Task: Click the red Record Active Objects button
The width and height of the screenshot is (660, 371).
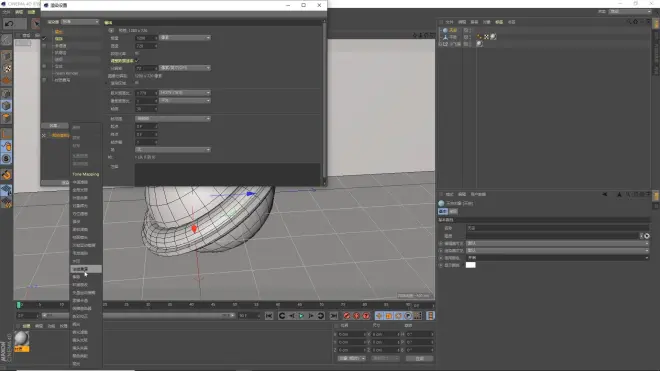Action: click(x=346, y=316)
